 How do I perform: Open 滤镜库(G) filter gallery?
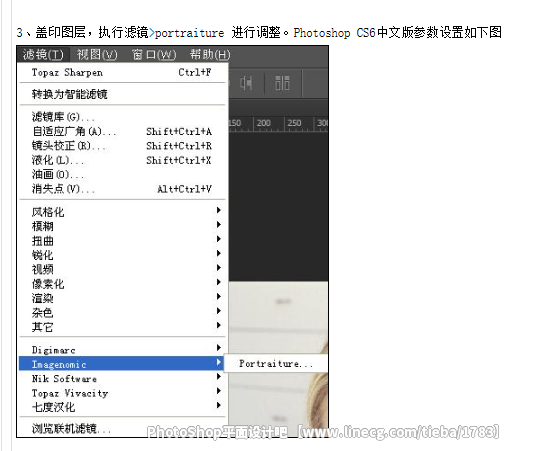[x=122, y=117]
